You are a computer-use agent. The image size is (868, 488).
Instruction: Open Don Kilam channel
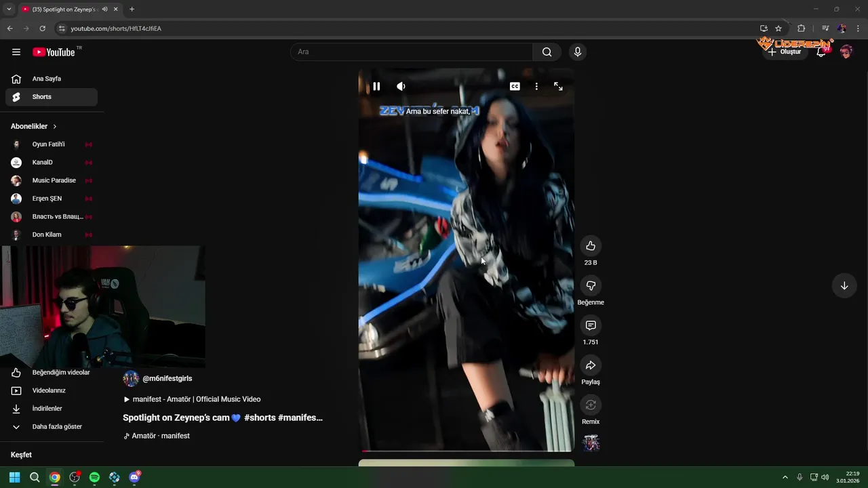click(52, 235)
